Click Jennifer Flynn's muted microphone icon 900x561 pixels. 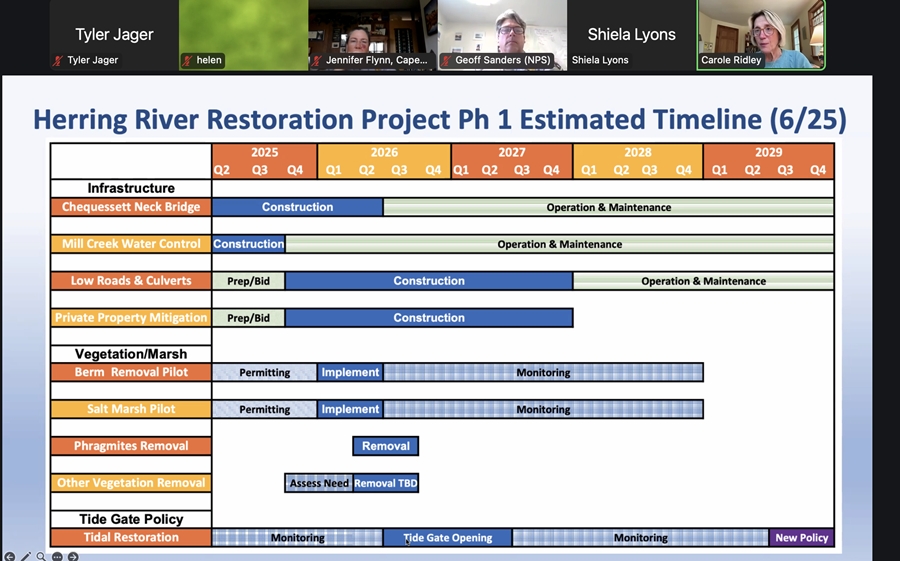point(316,60)
